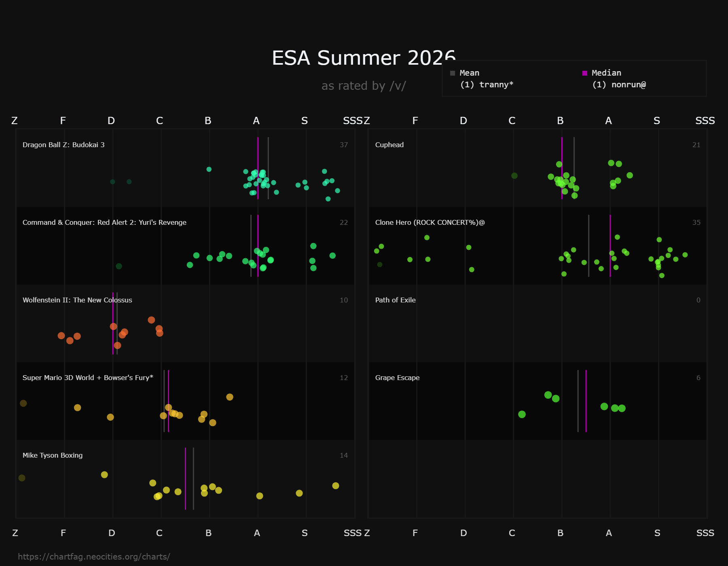Click the gray mean line in Dragon Ball Z row
The height and width of the screenshot is (566, 728).
click(x=268, y=168)
